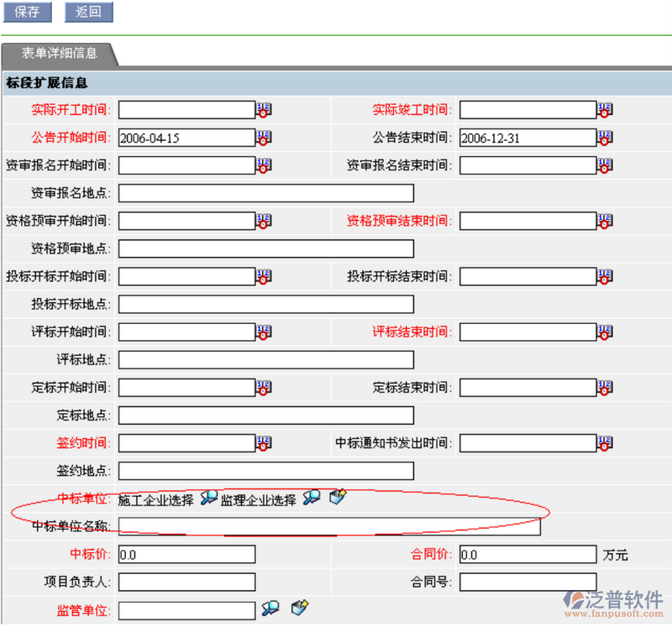Click the 资审报名地点 input field
672x627 pixels.
[x=265, y=194]
